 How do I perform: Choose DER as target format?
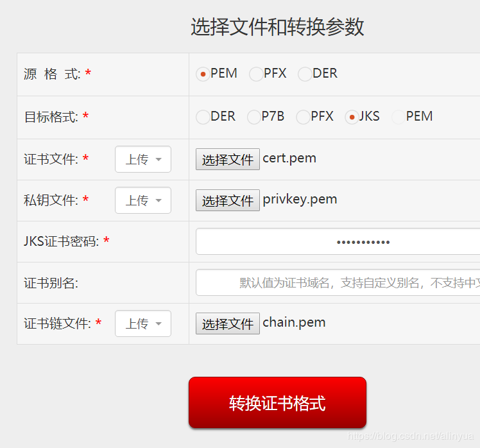203,117
